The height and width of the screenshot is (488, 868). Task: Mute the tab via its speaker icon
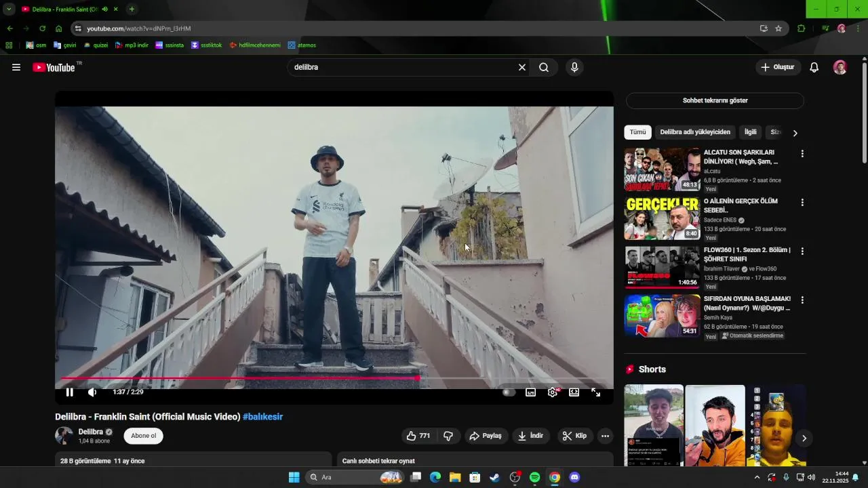105,9
